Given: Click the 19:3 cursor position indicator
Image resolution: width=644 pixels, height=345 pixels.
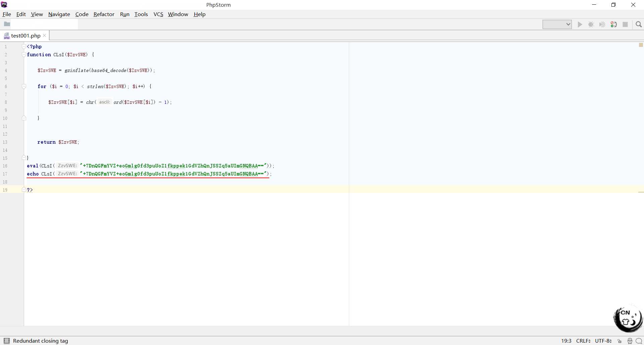Looking at the screenshot, I should 566,341.
